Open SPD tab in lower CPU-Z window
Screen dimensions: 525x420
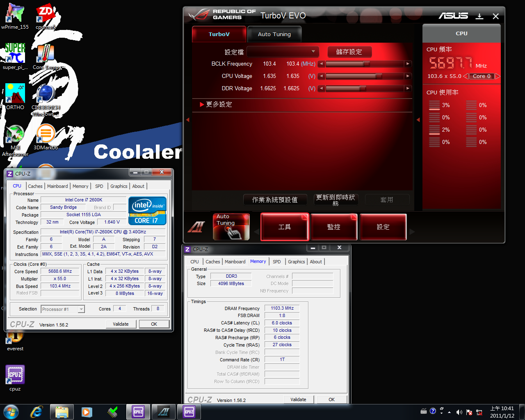coord(277,262)
